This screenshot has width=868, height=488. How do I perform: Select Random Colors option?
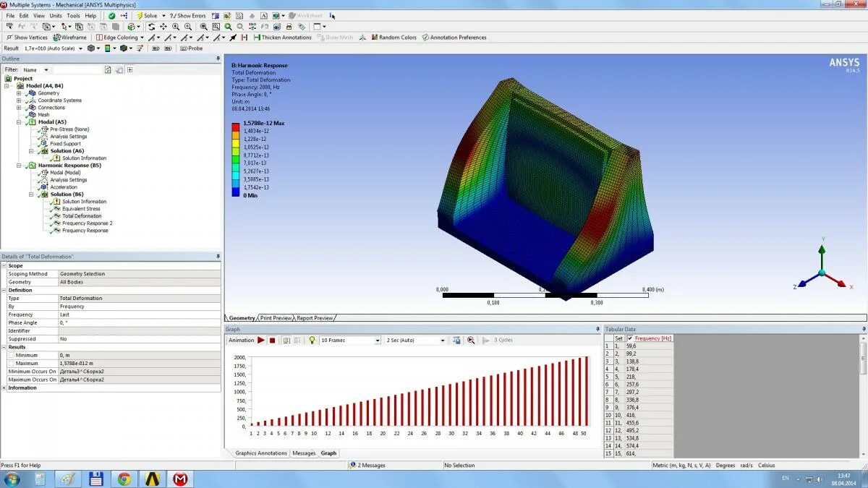click(x=396, y=37)
